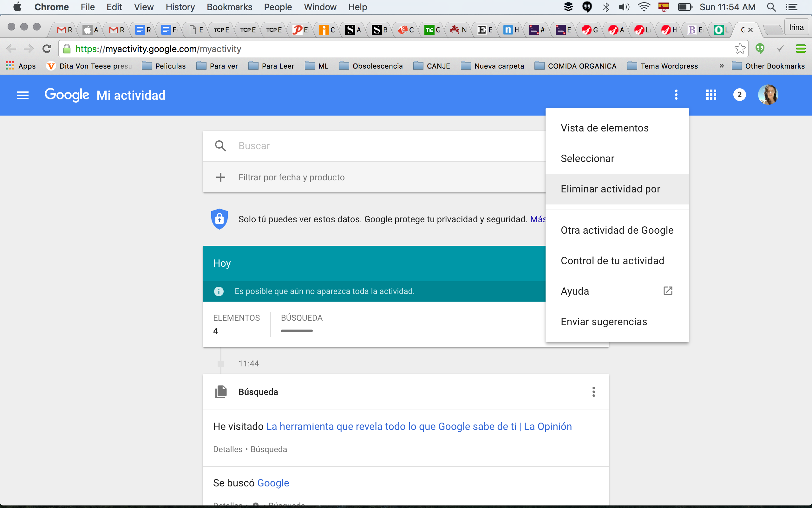Click the plus icon for date filter
This screenshot has height=508, width=812.
(220, 177)
